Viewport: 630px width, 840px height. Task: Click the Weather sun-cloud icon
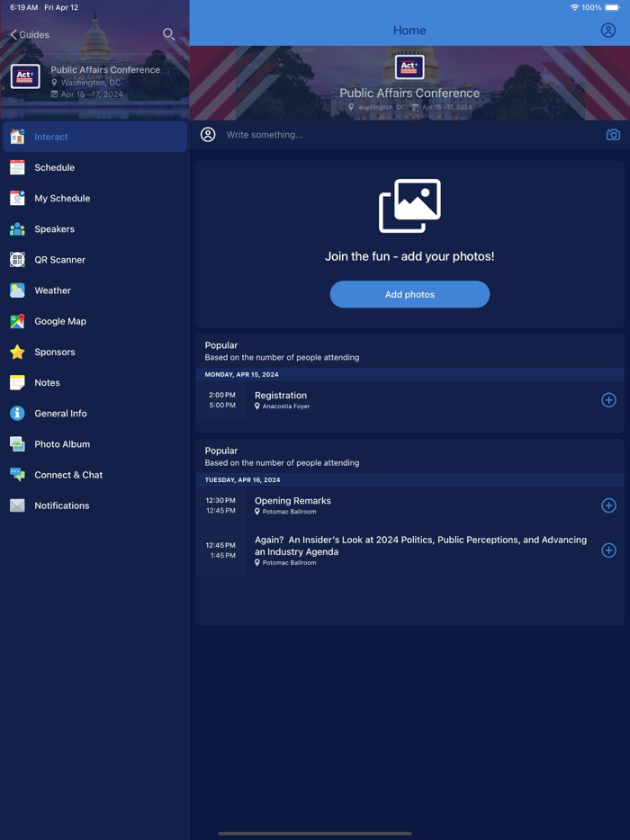tap(17, 290)
